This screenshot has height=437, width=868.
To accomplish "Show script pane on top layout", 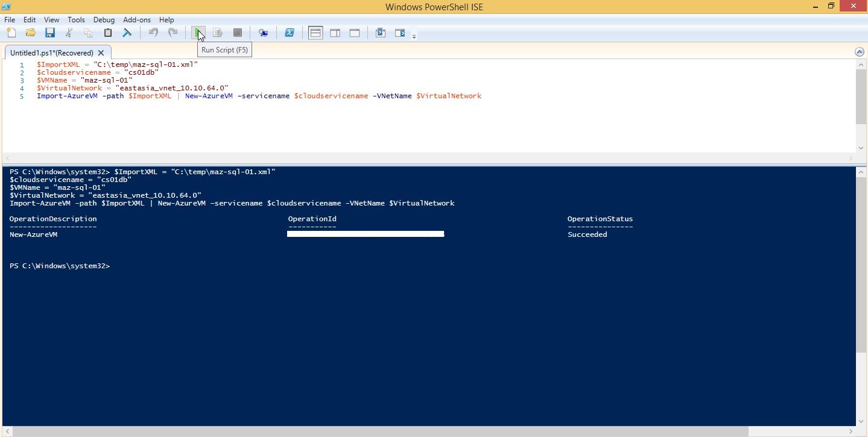I will (x=315, y=33).
